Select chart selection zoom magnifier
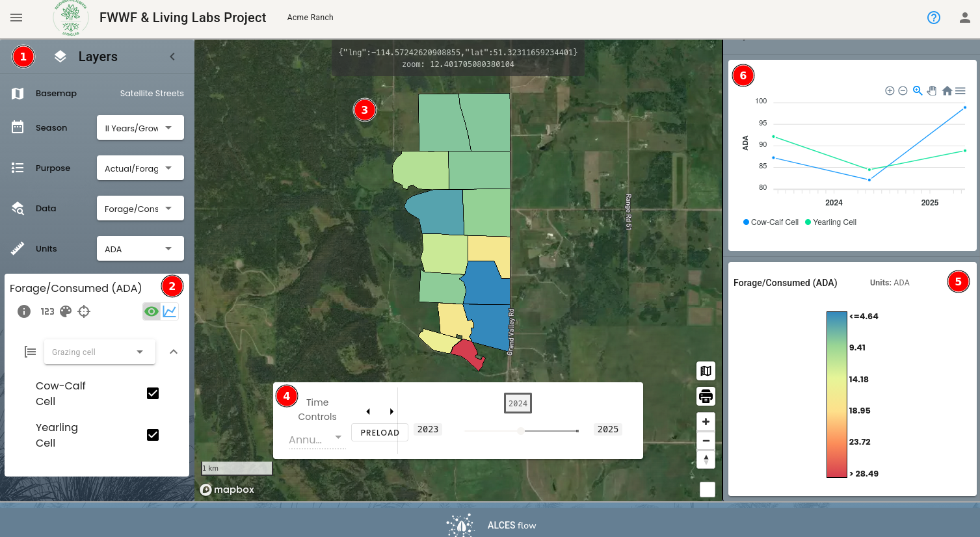 [x=918, y=90]
